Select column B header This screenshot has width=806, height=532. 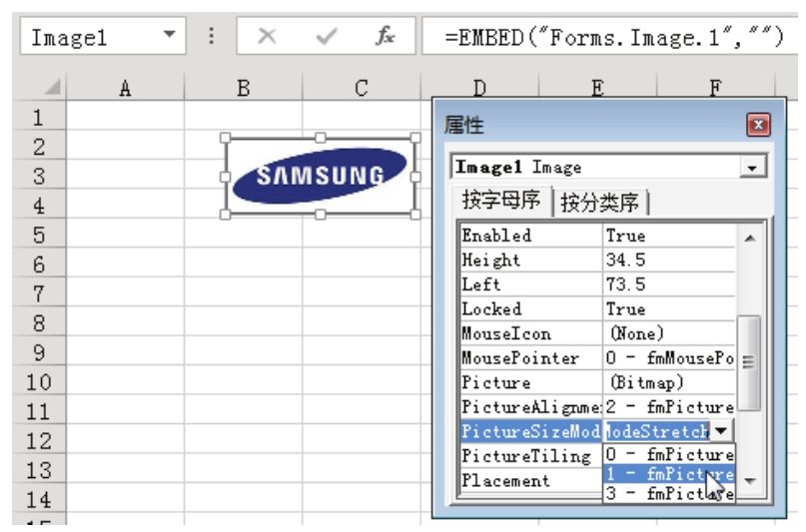tap(243, 88)
